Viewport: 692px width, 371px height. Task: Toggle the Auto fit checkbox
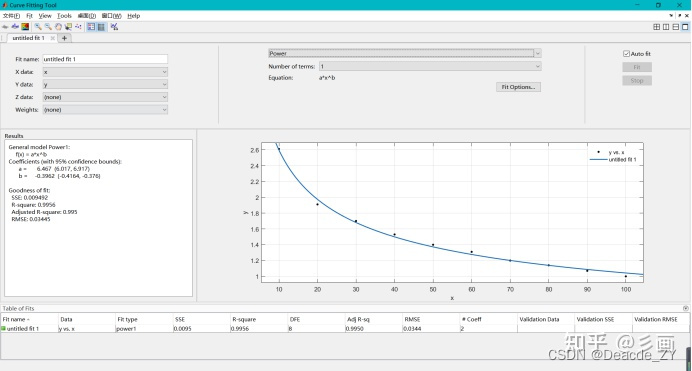pyautogui.click(x=626, y=54)
